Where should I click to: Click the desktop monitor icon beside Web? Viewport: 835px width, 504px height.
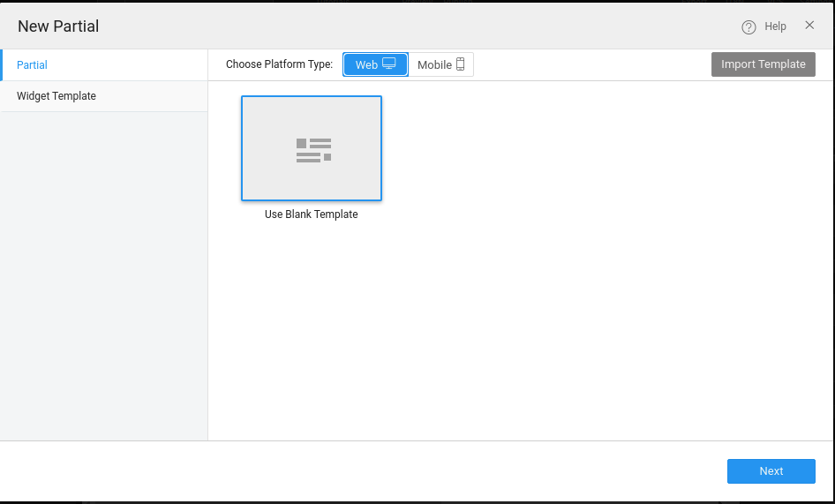coord(389,64)
